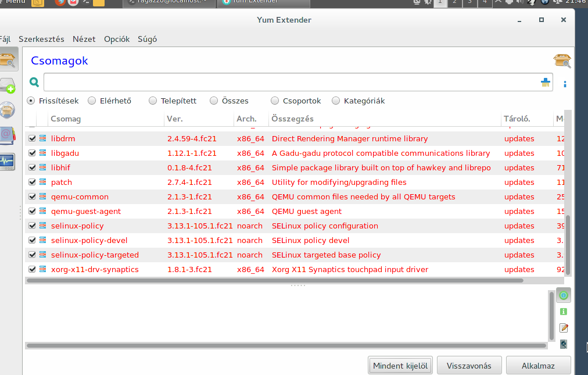Select the Yum Extender taskbar entry

(x=264, y=2)
